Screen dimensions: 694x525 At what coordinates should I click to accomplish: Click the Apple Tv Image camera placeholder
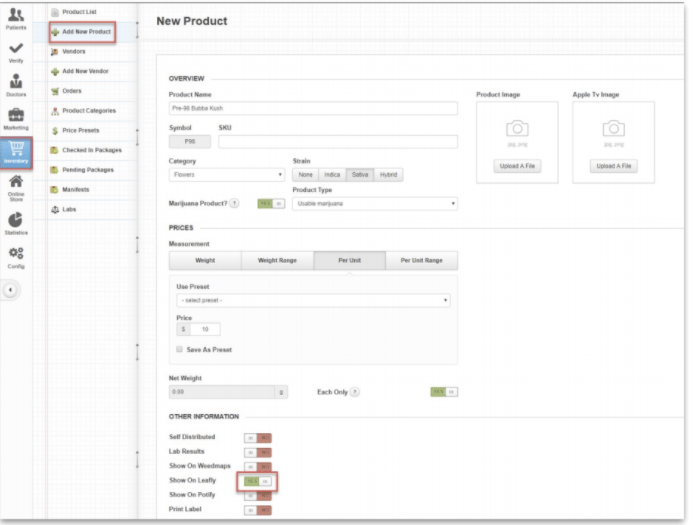tap(613, 129)
